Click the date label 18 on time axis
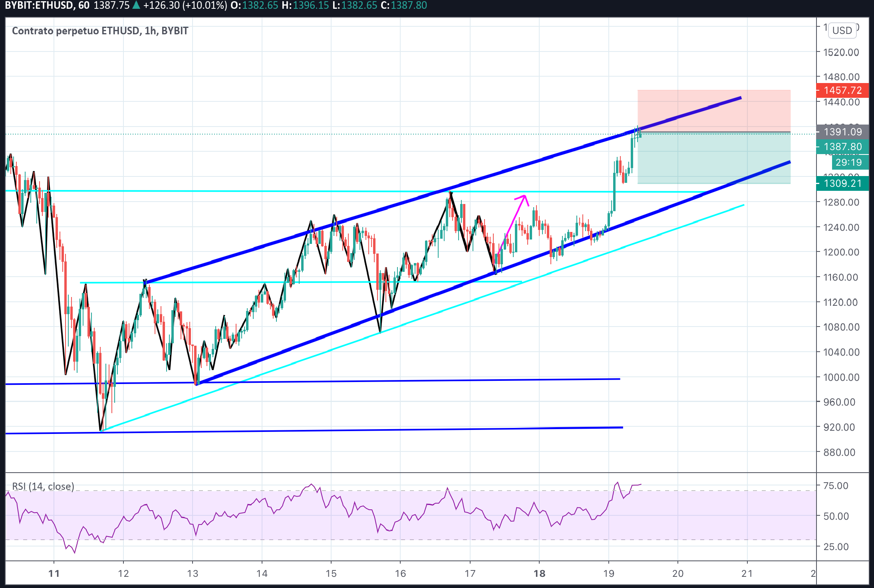 pos(539,574)
